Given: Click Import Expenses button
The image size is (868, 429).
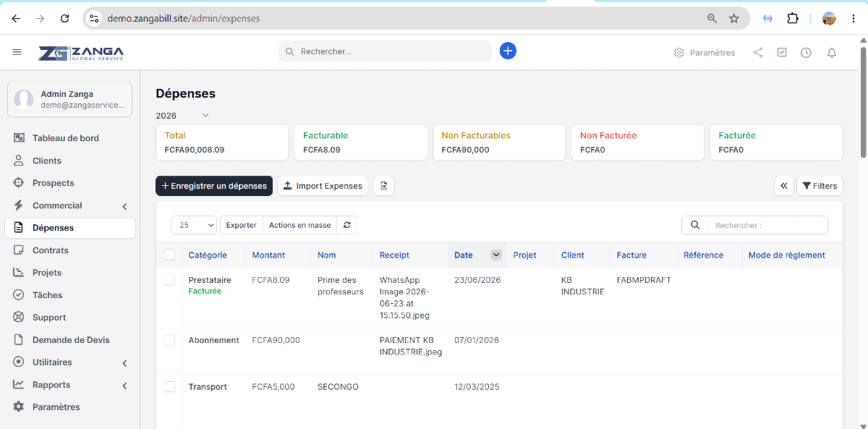Looking at the screenshot, I should (323, 186).
